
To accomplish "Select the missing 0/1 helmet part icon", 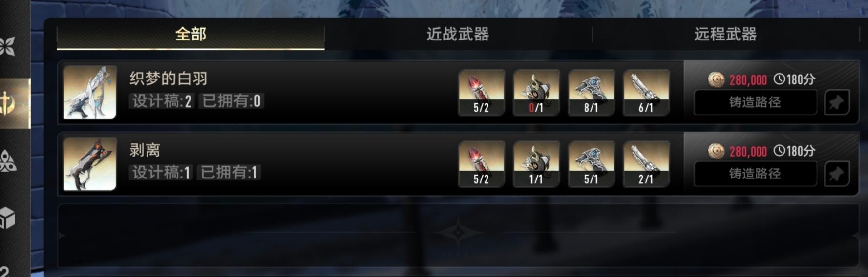I will pyautogui.click(x=536, y=93).
